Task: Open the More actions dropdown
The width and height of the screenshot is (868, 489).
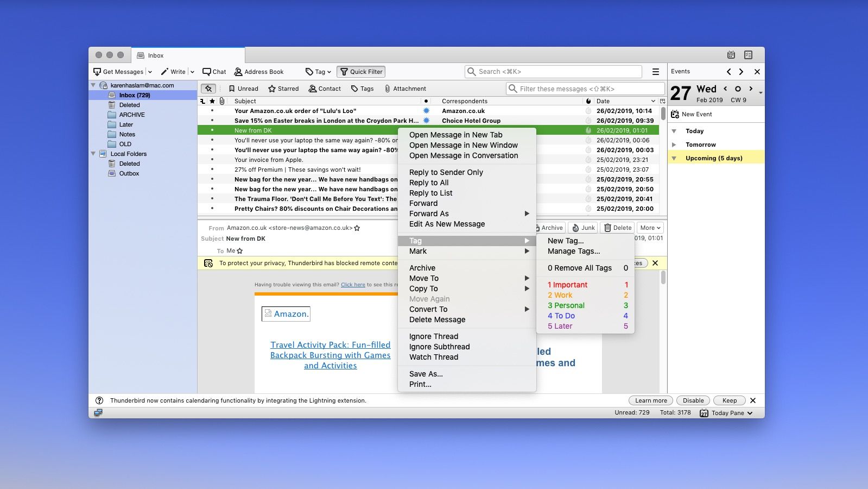Action: 650,228
